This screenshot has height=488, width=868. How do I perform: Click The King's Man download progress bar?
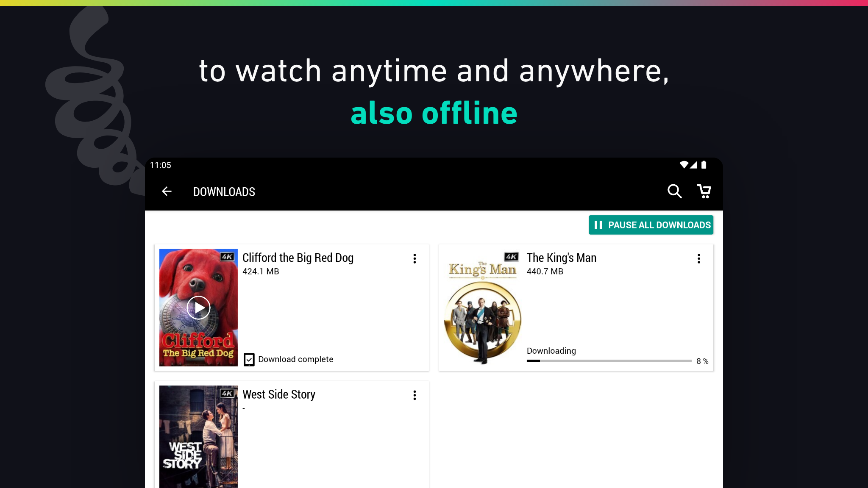pos(609,361)
